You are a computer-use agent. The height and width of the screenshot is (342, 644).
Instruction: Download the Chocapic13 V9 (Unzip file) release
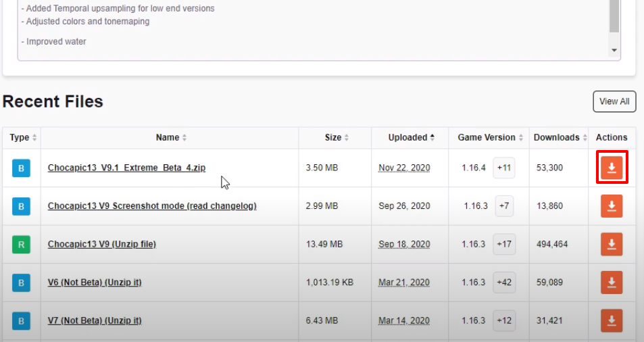point(612,244)
